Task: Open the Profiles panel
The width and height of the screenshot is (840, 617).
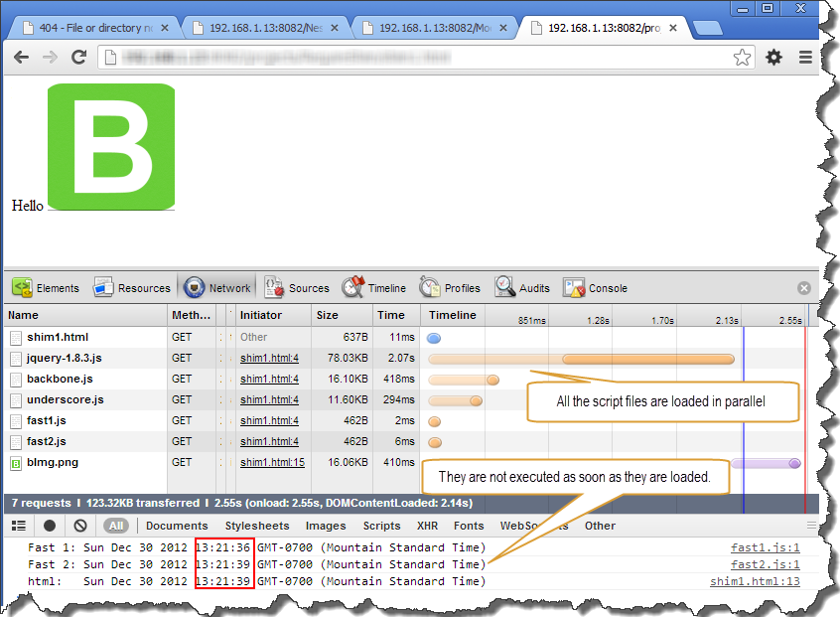Action: pyautogui.click(x=450, y=288)
